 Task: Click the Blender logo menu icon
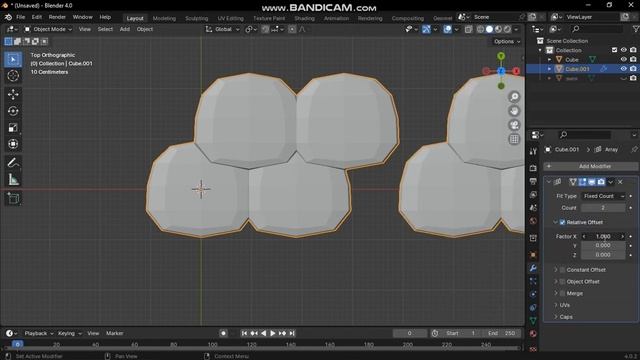[x=8, y=17]
